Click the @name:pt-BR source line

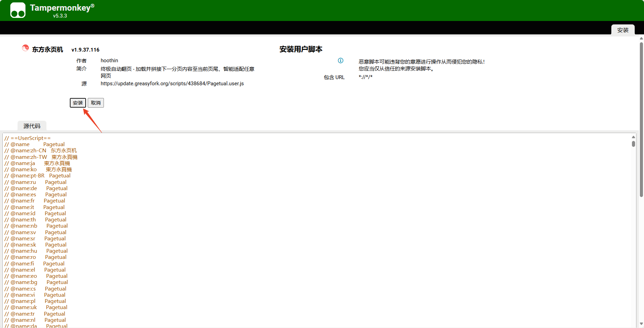pos(37,176)
